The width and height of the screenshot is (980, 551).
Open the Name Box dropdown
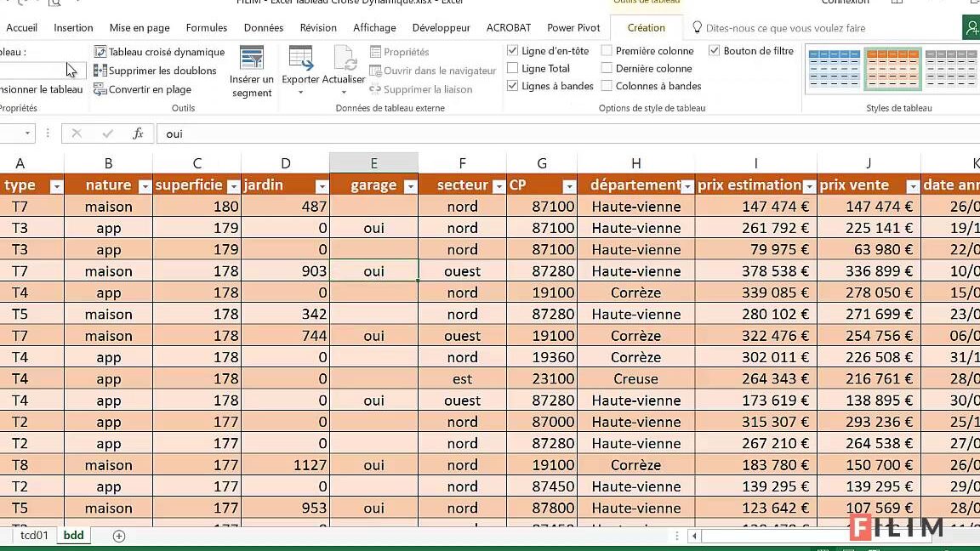26,133
